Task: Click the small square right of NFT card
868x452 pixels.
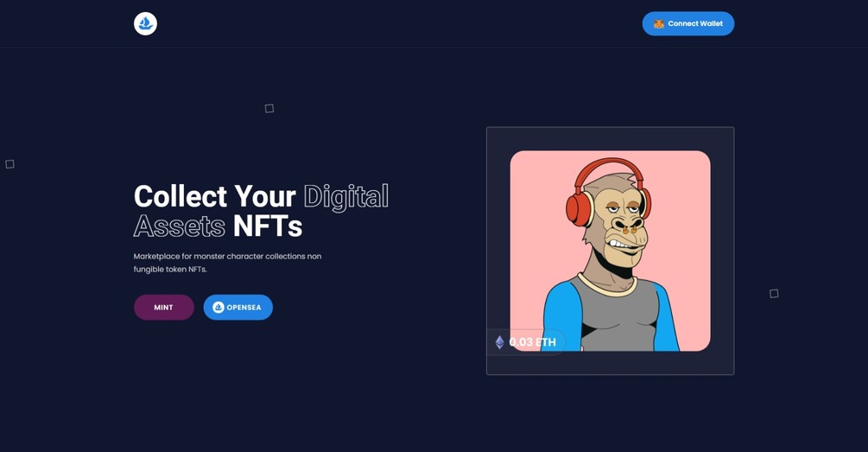Action: (x=774, y=294)
